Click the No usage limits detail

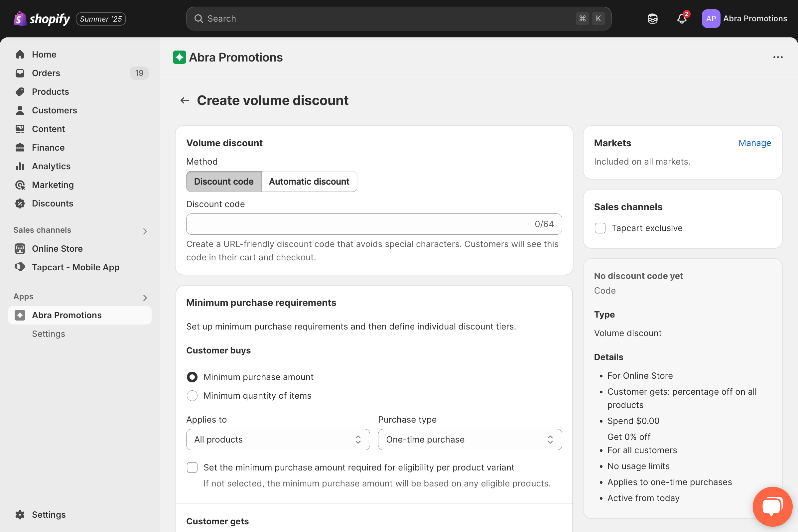[x=638, y=466]
